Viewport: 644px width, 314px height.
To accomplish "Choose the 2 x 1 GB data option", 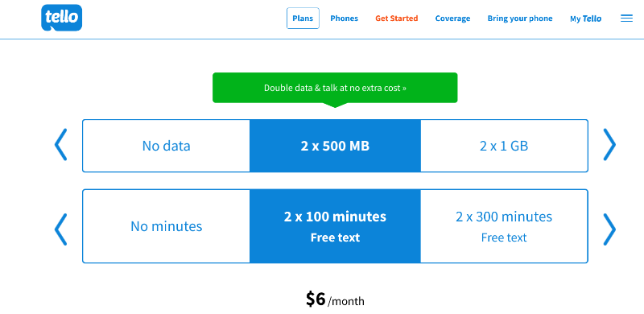I will coord(504,146).
